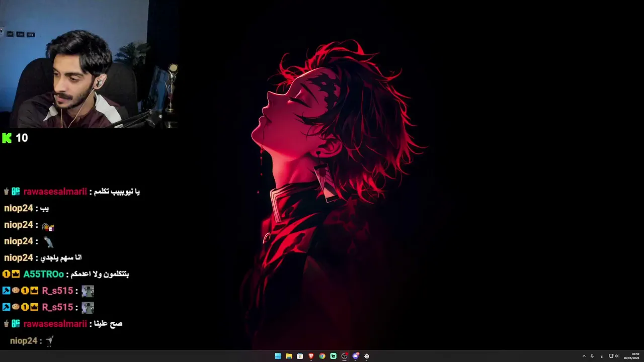Click the chat message "صح علينا"

click(109, 324)
